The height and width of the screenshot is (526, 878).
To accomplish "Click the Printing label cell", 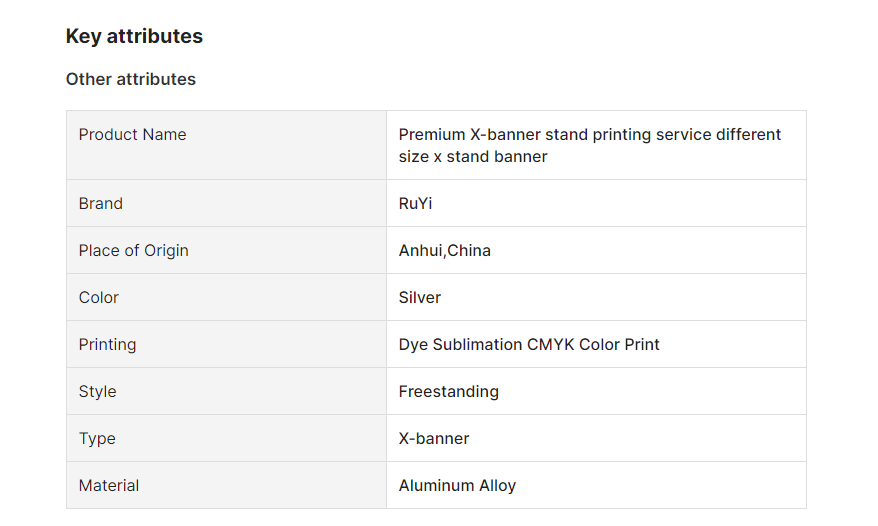I will pyautogui.click(x=226, y=345).
